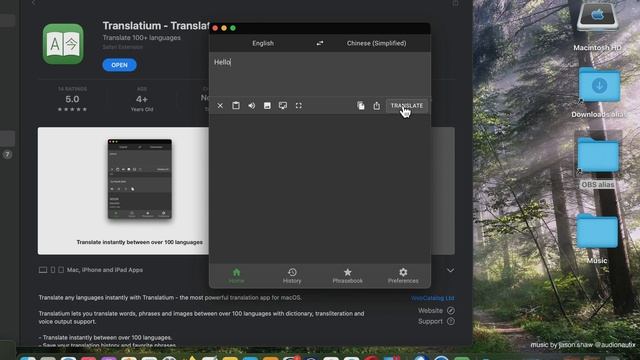Open the Support link in App Store
Image resolution: width=640 pixels, height=360 pixels.
(x=436, y=321)
